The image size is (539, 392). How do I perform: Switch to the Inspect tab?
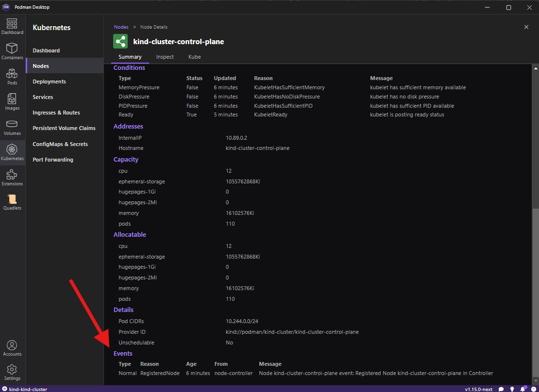pyautogui.click(x=165, y=57)
